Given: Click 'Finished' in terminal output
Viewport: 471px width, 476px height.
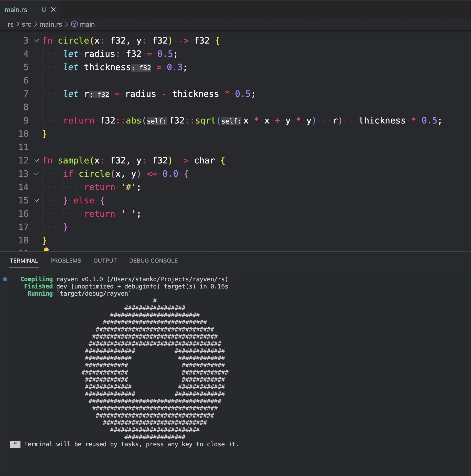Looking at the screenshot, I should (x=38, y=286).
